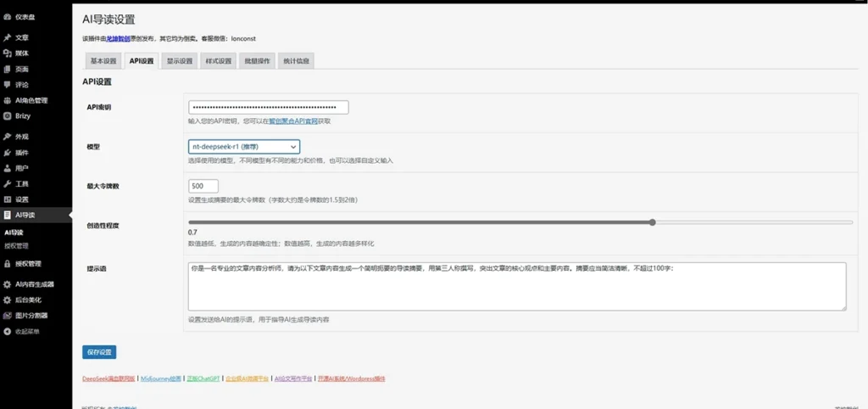Open the 工具 tools wrench icon
868x409 pixels.
click(x=8, y=183)
